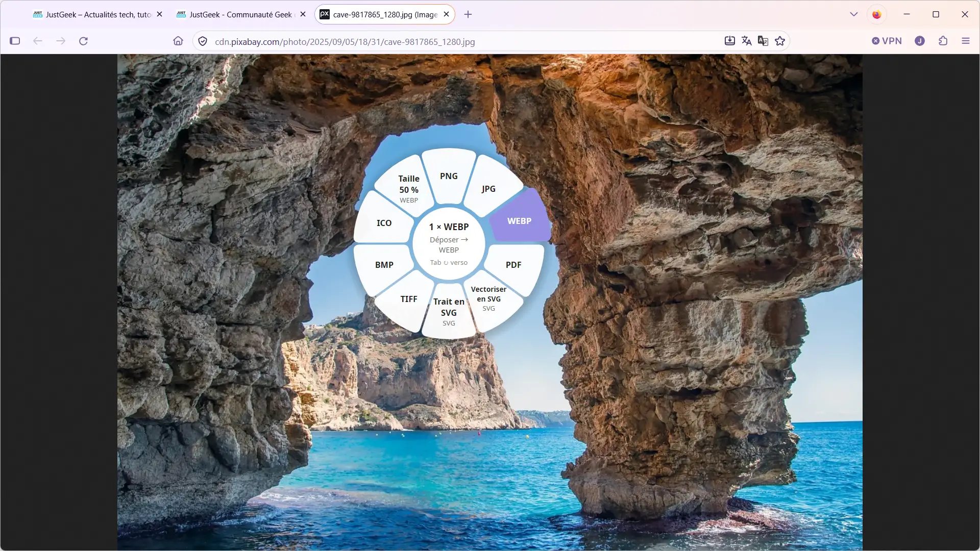This screenshot has width=980, height=551.
Task: Bookmark this page with the star
Action: [780, 41]
